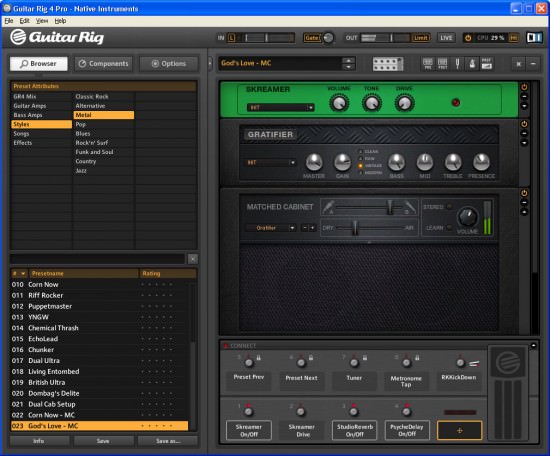This screenshot has height=456, width=550.
Task: Open the Gratifier INIT preset dropdown
Action: pos(270,163)
